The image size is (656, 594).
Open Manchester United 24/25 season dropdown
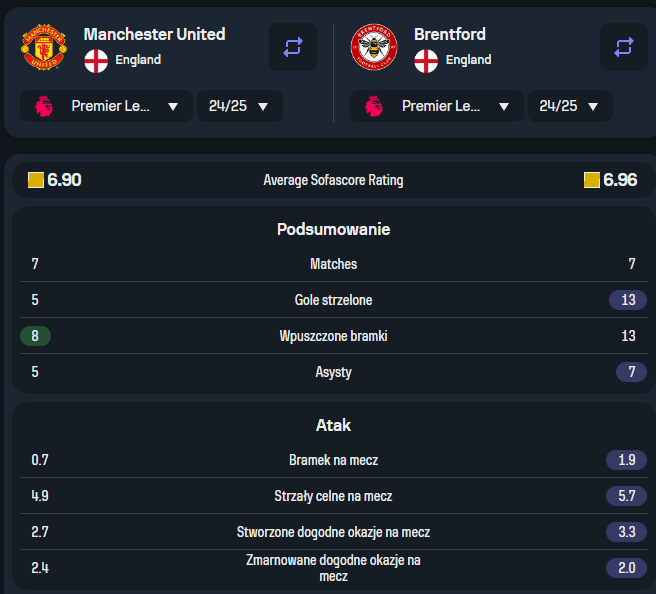(240, 106)
